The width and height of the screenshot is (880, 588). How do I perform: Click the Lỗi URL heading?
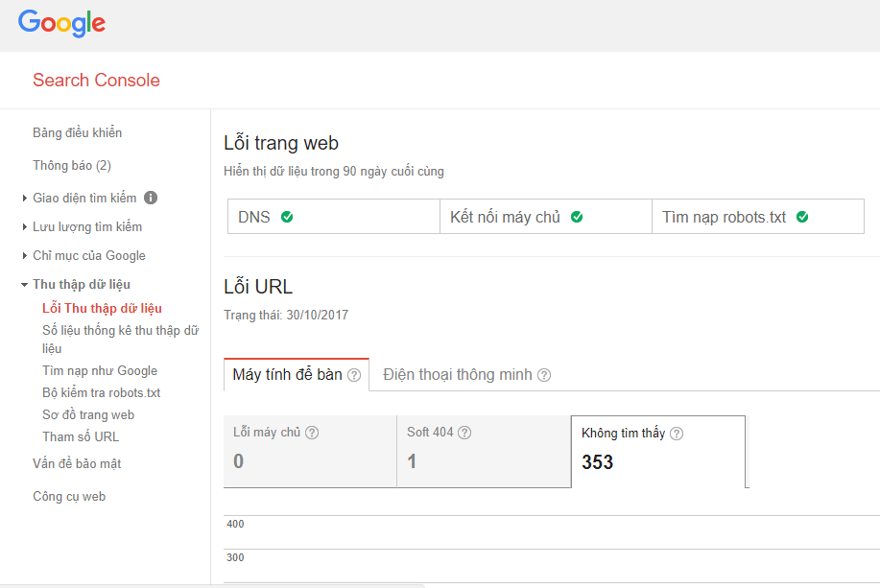(258, 287)
